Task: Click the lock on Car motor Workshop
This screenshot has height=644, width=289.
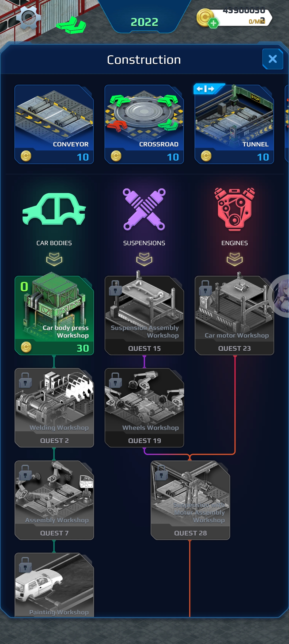Action: click(205, 288)
